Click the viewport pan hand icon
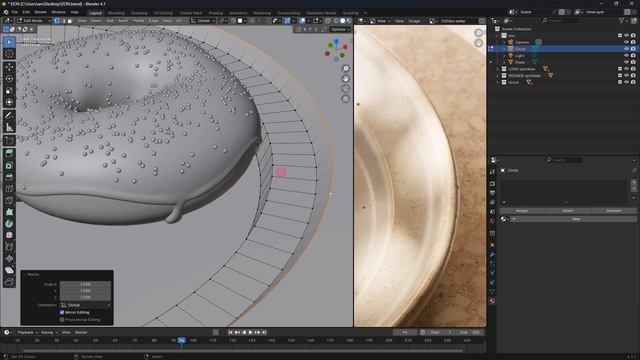Screen dimensions: 640x360 pyautogui.click(x=346, y=79)
